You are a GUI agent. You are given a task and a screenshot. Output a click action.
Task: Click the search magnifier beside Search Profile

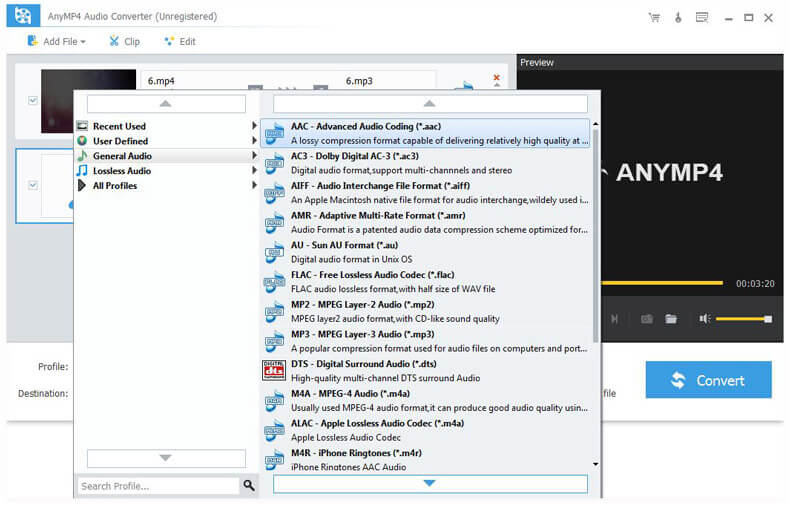tap(249, 486)
